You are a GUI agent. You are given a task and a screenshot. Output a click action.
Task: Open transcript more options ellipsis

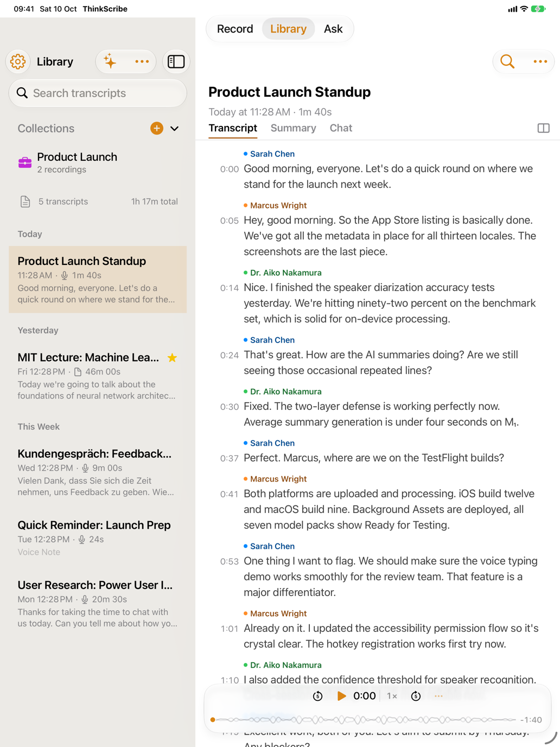click(x=540, y=61)
